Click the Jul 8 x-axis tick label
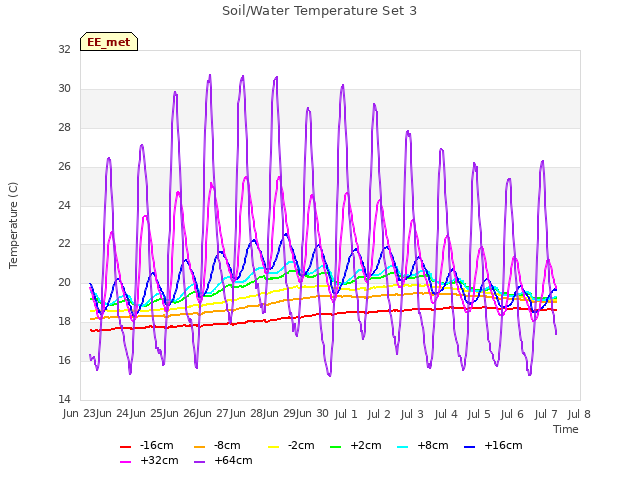The width and height of the screenshot is (640, 480). coord(579,414)
